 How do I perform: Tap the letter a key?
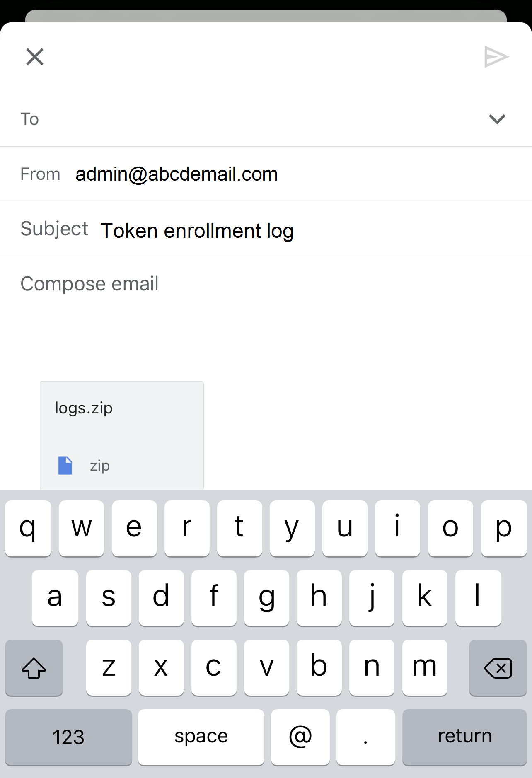tap(55, 598)
